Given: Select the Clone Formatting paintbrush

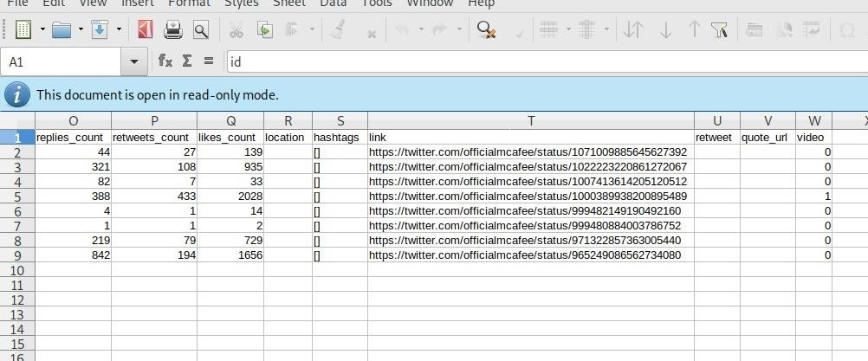Looking at the screenshot, I should point(337,29).
